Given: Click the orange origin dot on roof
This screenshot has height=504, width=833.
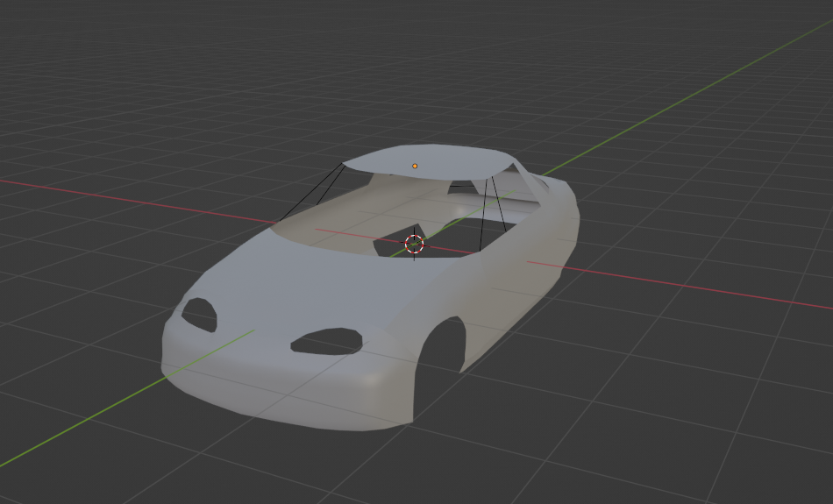Looking at the screenshot, I should [x=415, y=167].
